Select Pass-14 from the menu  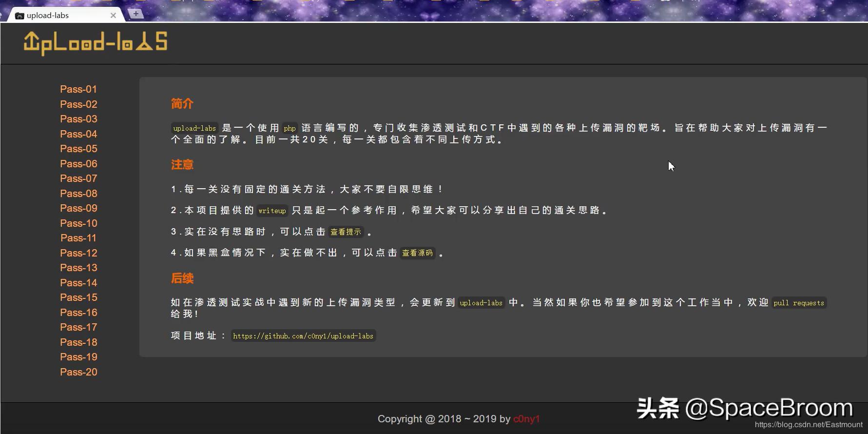point(78,283)
